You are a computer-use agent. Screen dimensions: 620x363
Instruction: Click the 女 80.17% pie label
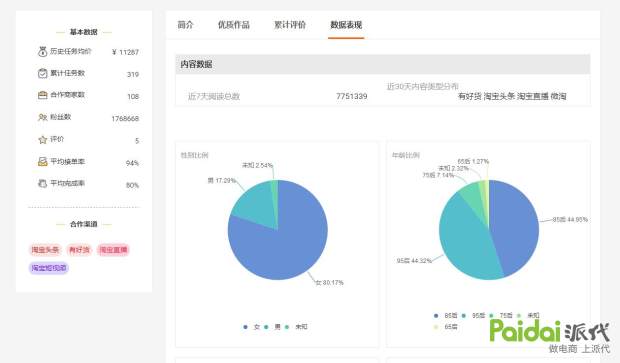329,282
